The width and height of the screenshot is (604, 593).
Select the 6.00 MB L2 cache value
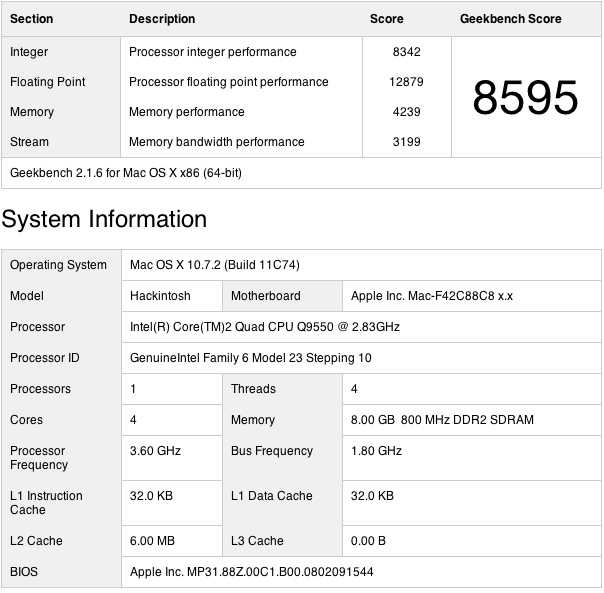(152, 541)
